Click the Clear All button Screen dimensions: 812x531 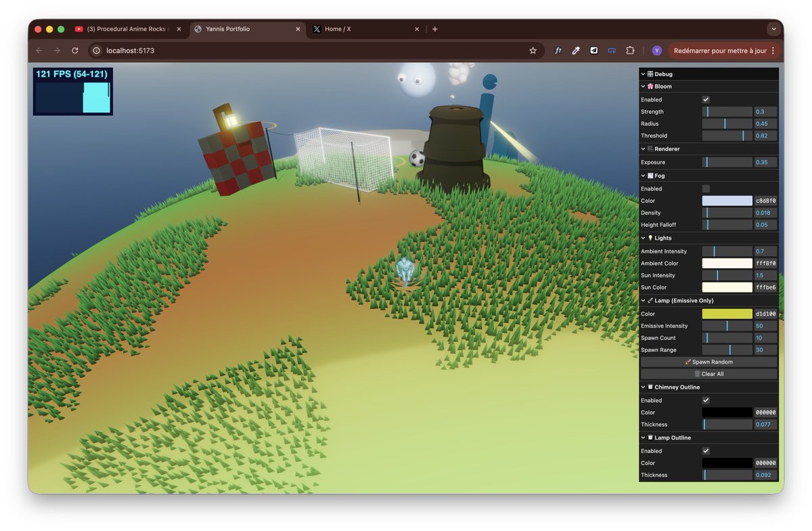[708, 374]
